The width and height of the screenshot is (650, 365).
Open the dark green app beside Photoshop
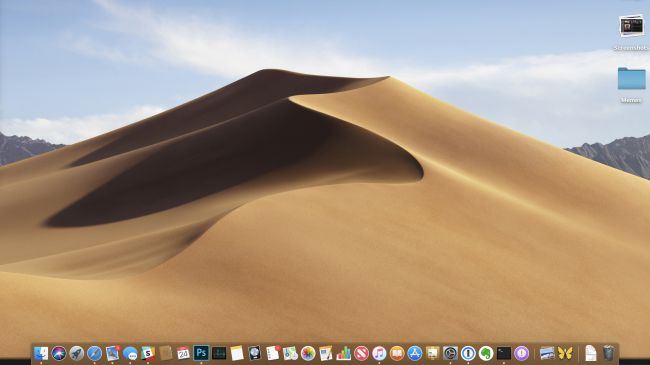[219, 353]
